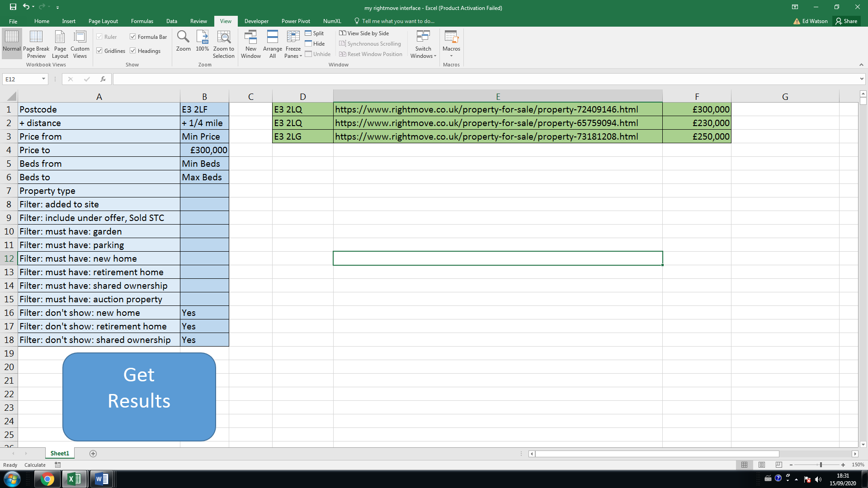Show hidden system tray icons
868x488 pixels.
(797, 479)
